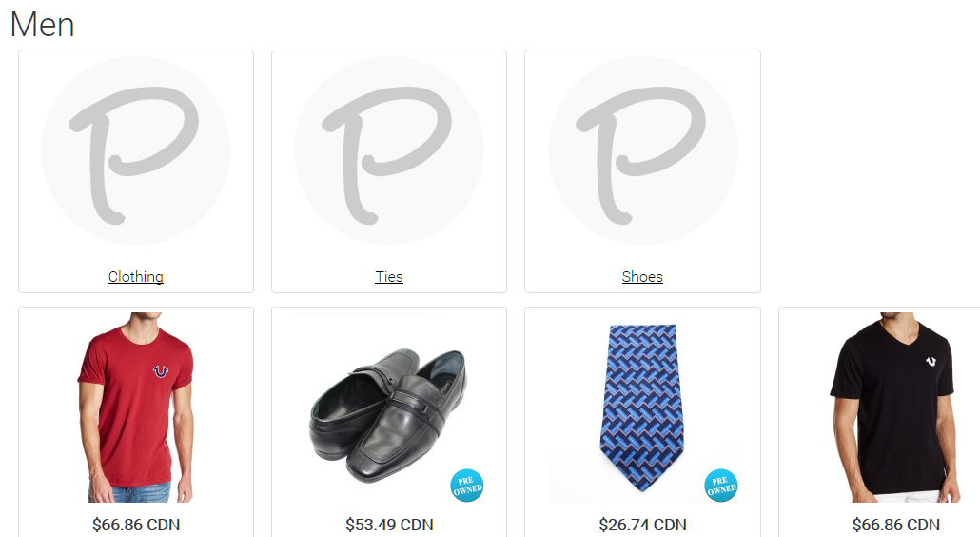980x537 pixels.
Task: Click the $66.86 CDN price under red t-shirt
Action: click(x=136, y=525)
